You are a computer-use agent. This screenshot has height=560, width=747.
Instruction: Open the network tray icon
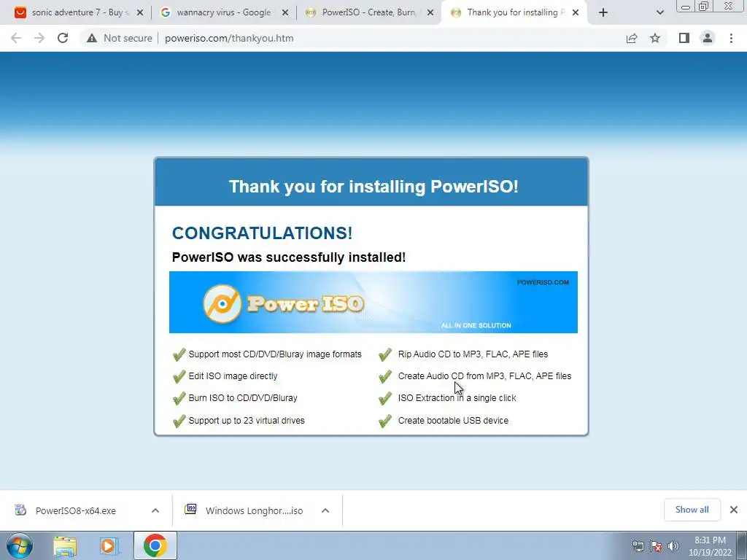(x=638, y=546)
